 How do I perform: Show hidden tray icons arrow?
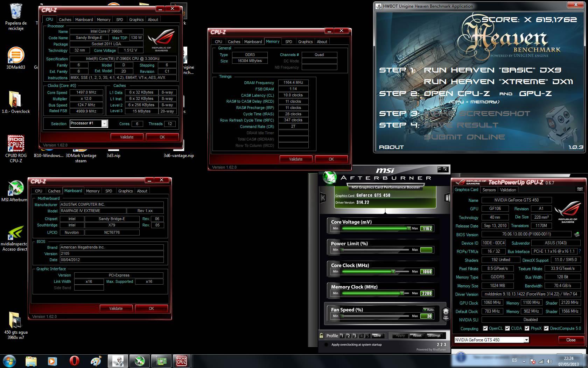tap(524, 361)
